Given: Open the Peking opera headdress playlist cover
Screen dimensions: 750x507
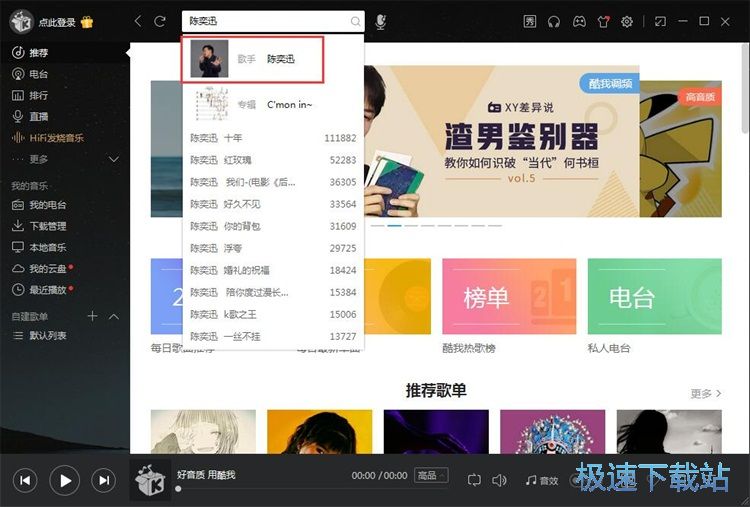Looking at the screenshot, I should (x=552, y=431).
